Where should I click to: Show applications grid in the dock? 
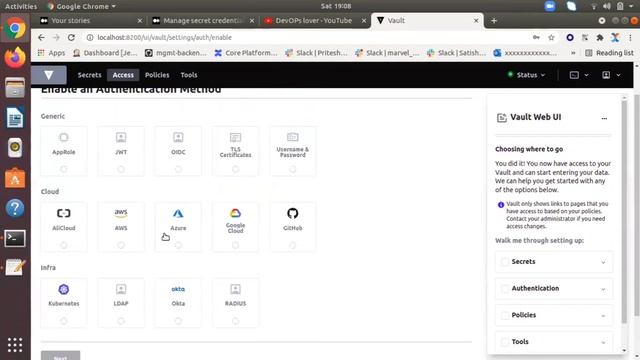pos(15,345)
